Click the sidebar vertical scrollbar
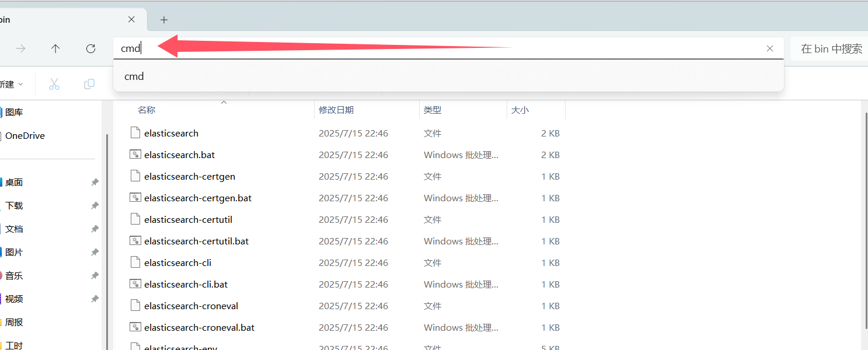868x350 pixels. (107, 242)
